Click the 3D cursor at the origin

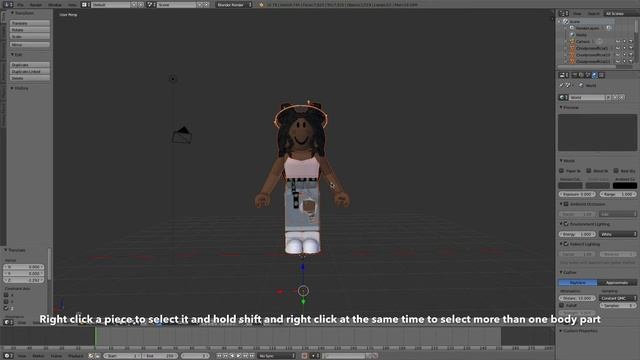coord(303,291)
